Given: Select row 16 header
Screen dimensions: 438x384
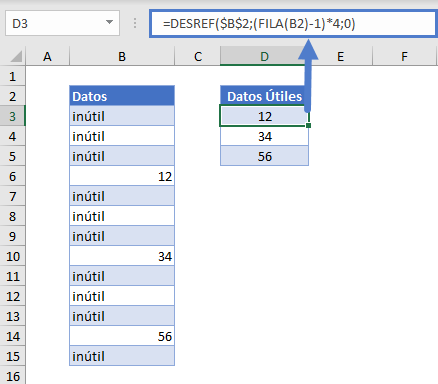Looking at the screenshot, I should 13,376.
